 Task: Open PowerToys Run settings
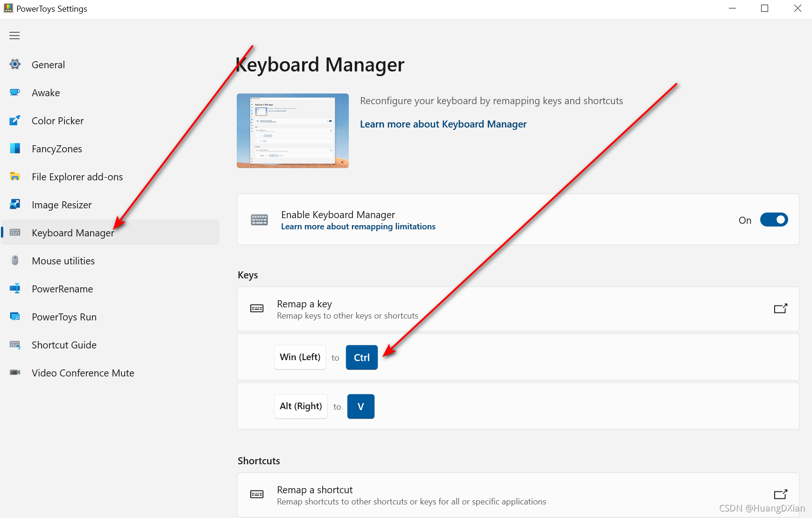[x=110, y=317]
